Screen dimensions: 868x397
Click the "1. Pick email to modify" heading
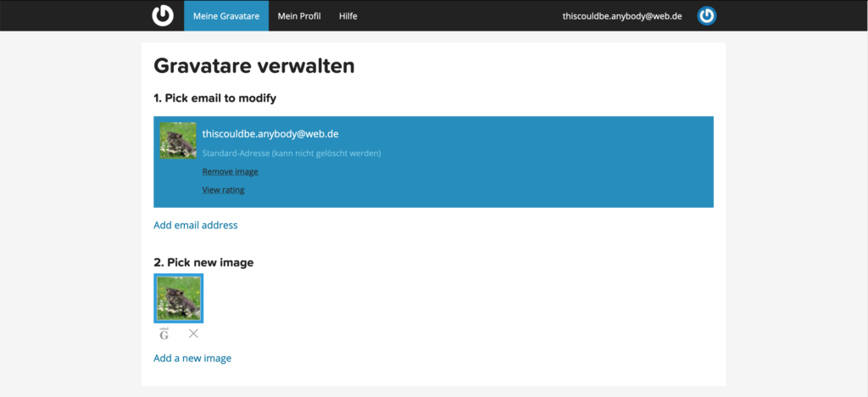coord(214,98)
